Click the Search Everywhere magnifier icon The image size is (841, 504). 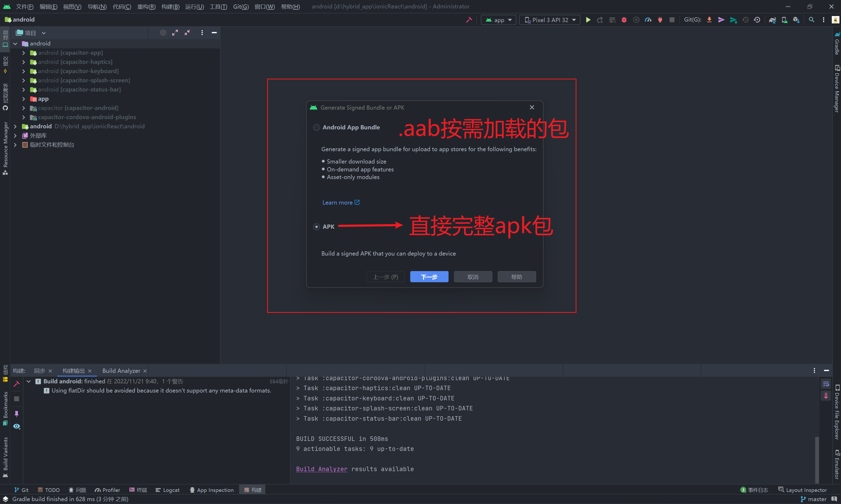tap(812, 20)
